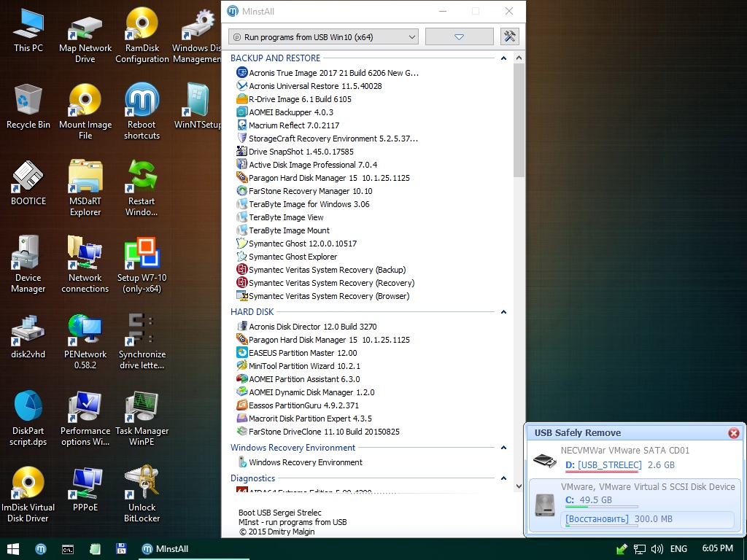Open Mount Image File shortcut
The height and width of the screenshot is (560, 747).
pyautogui.click(x=85, y=112)
